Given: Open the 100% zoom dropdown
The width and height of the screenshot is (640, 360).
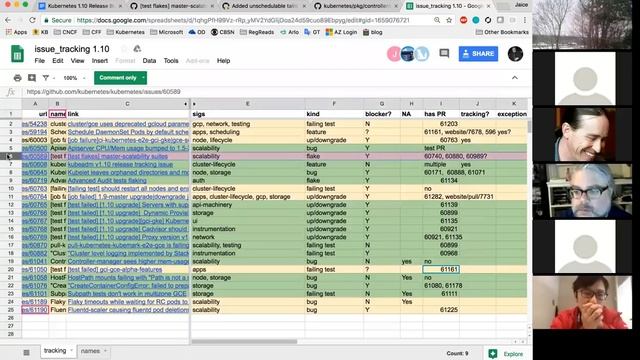Looking at the screenshot, I should [x=74, y=78].
